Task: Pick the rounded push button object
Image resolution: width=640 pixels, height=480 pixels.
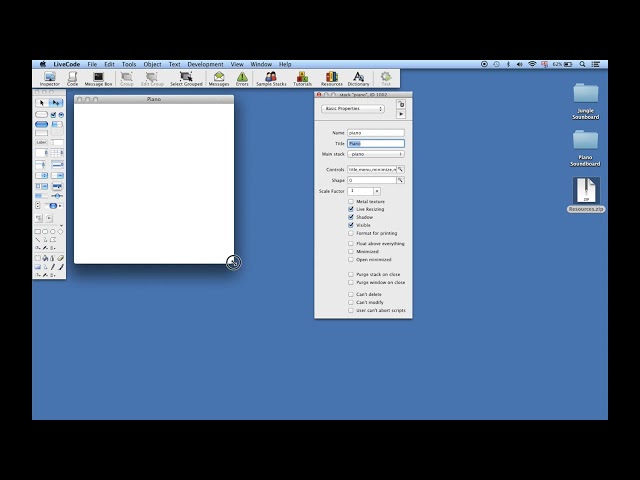Action: pyautogui.click(x=42, y=115)
